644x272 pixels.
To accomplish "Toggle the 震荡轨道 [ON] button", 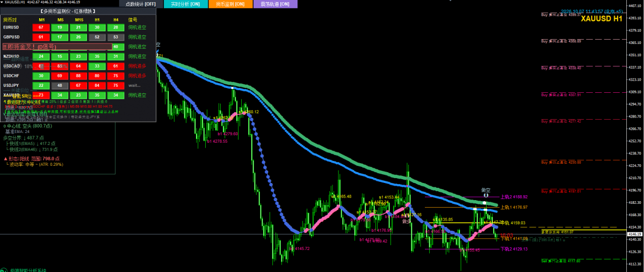I will [275, 4].
